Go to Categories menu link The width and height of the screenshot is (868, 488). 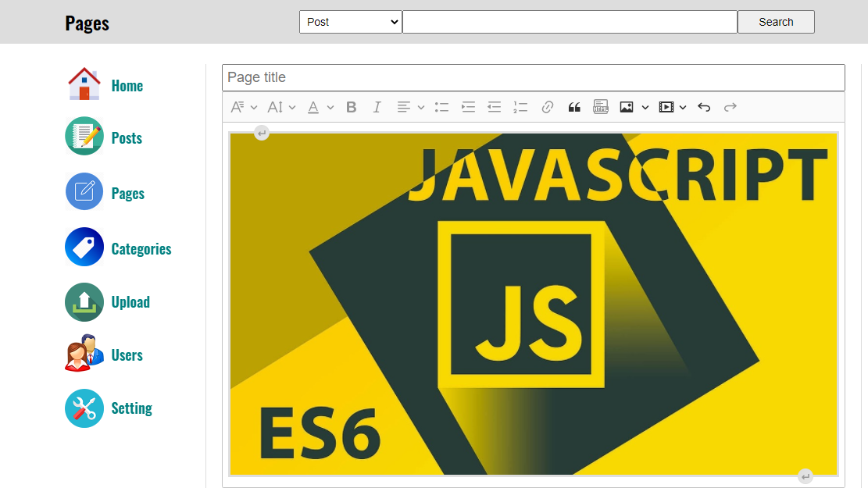pos(141,248)
